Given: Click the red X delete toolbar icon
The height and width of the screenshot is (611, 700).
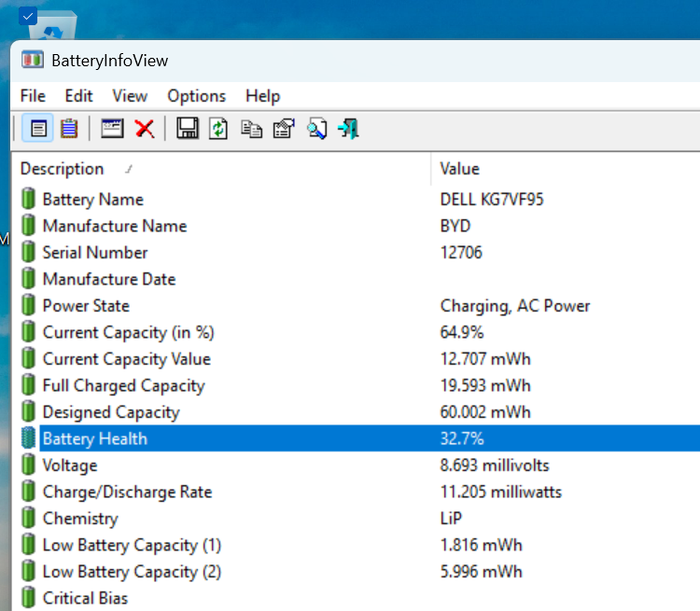Looking at the screenshot, I should pos(145,129).
